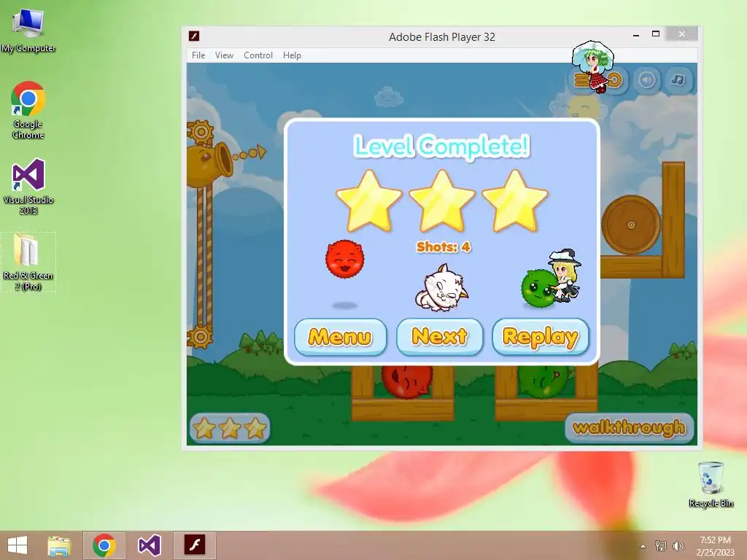Image resolution: width=747 pixels, height=560 pixels.
Task: Click the Menu button in Level Complete dialog
Action: tap(340, 337)
